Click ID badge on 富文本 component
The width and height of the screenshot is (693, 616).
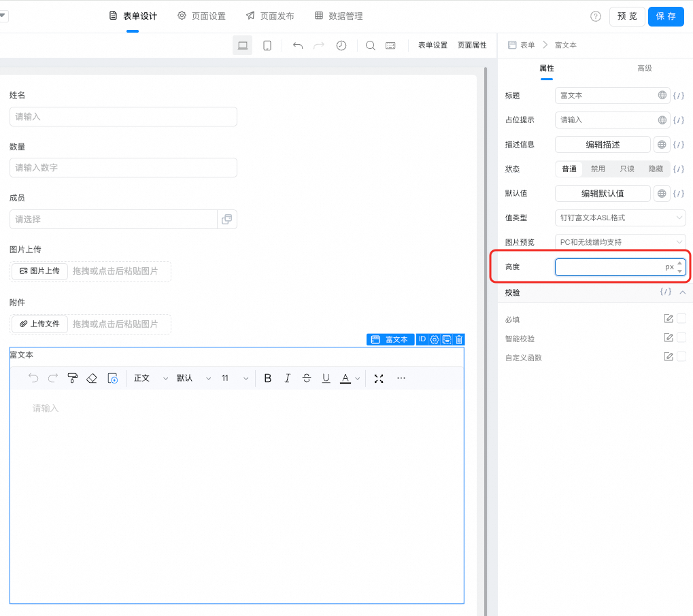tap(422, 339)
